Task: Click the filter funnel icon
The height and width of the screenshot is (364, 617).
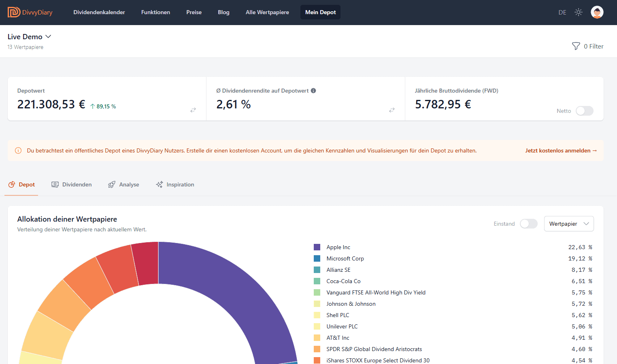Action: 576,46
